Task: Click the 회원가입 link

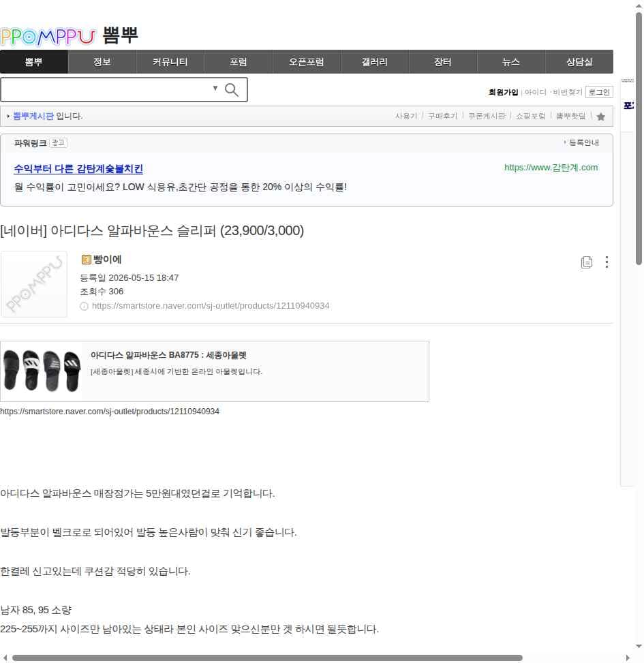Action: [x=503, y=92]
